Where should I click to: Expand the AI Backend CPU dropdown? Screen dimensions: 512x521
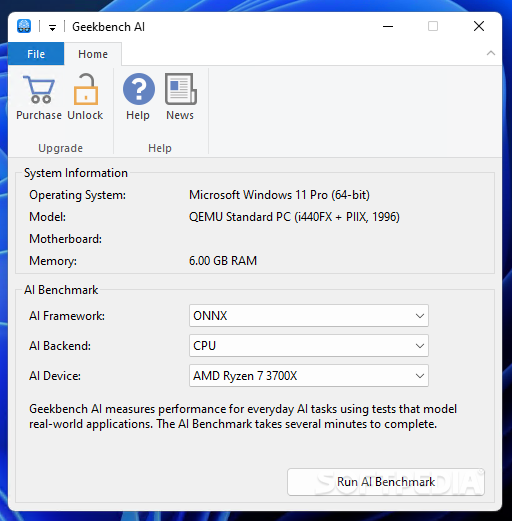coord(309,346)
